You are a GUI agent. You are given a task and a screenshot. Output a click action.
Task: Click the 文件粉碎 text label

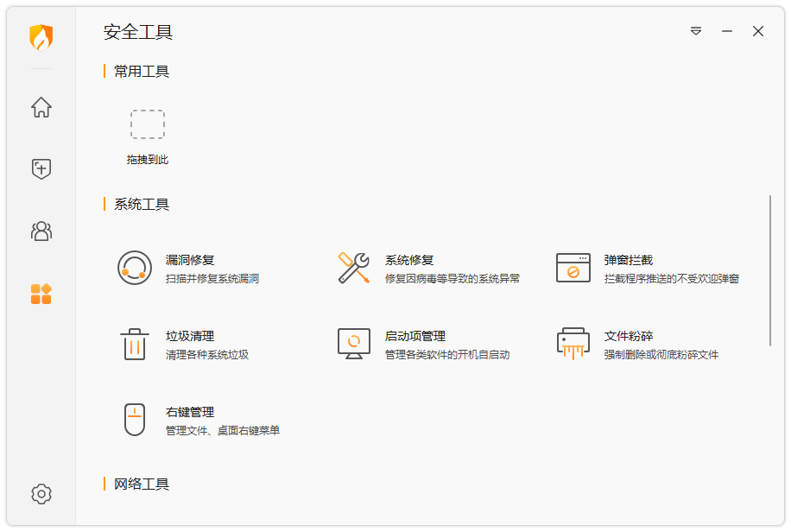630,335
